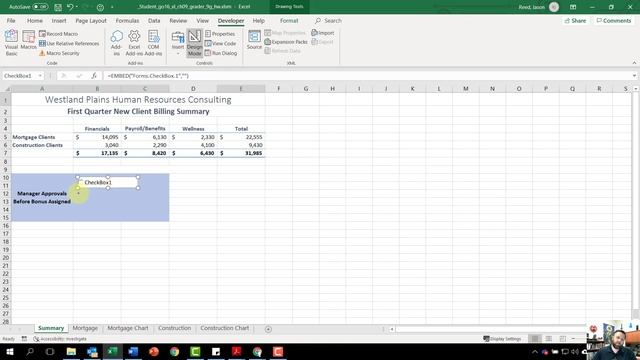Image resolution: width=640 pixels, height=360 pixels.
Task: Go to the Mortgage Chart sheet
Action: 127,328
